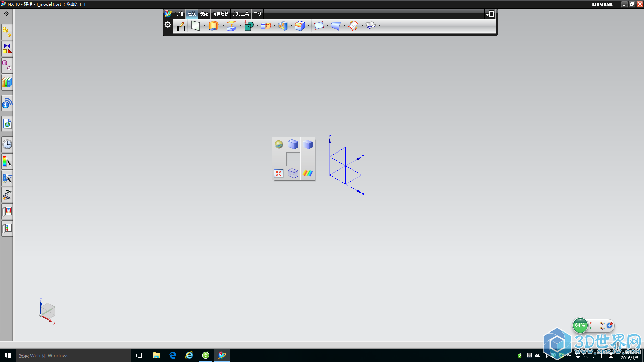644x362 pixels.
Task: Choose shaded cube without edges in radial menu
Action: coord(308,144)
